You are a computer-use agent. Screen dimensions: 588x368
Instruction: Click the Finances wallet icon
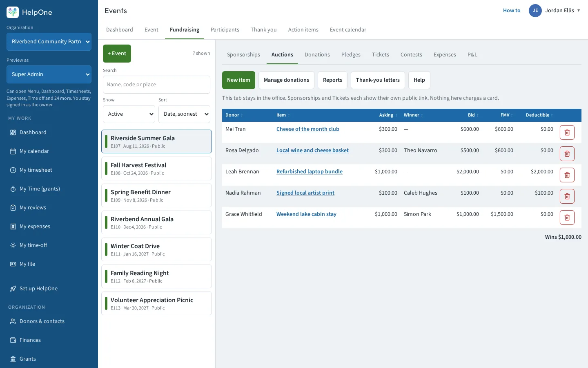pyautogui.click(x=13, y=340)
